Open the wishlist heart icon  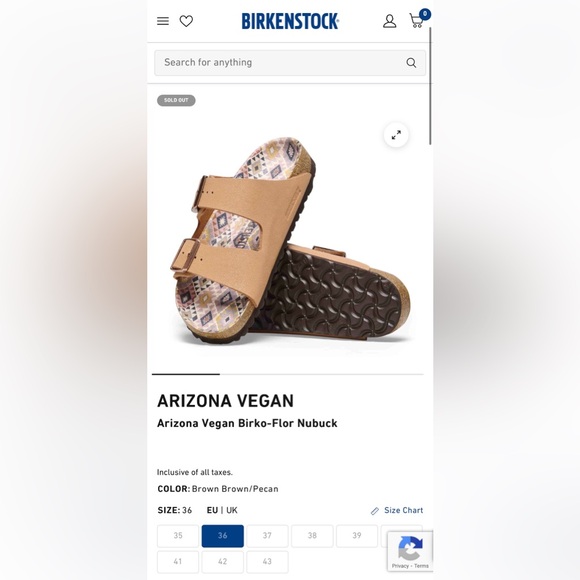186,21
